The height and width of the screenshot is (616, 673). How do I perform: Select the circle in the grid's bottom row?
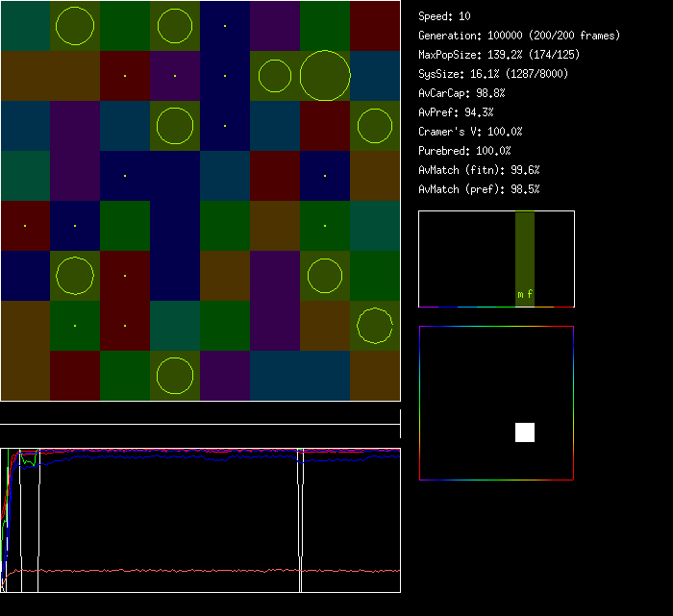point(175,376)
